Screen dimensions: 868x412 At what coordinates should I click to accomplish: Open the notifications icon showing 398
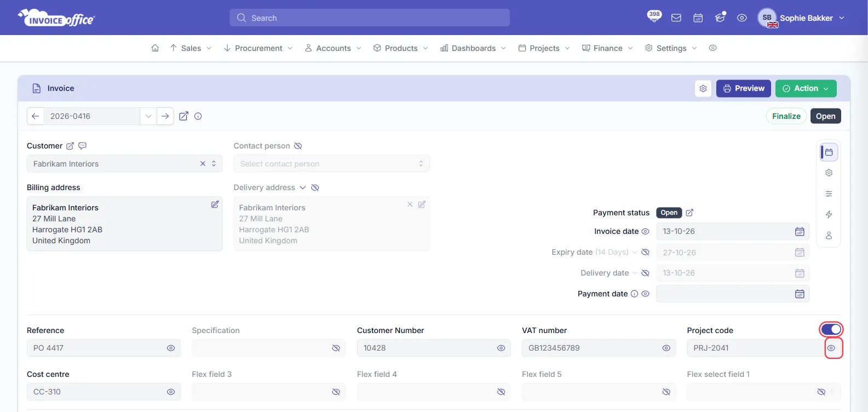click(x=654, y=16)
